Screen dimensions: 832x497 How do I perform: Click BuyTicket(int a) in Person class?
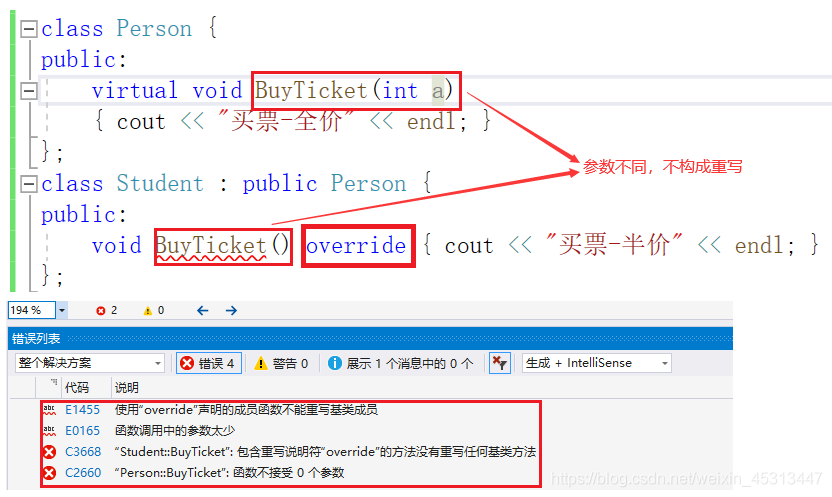(x=354, y=91)
